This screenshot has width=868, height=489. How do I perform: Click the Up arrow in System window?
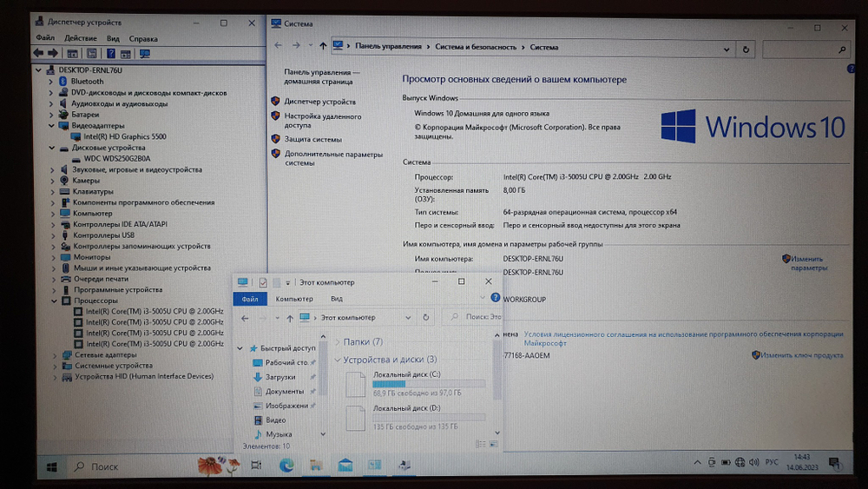click(323, 46)
